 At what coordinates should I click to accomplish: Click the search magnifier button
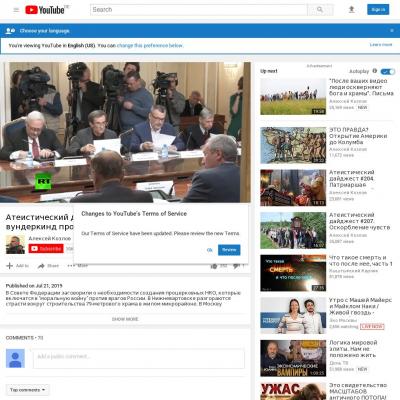click(320, 10)
